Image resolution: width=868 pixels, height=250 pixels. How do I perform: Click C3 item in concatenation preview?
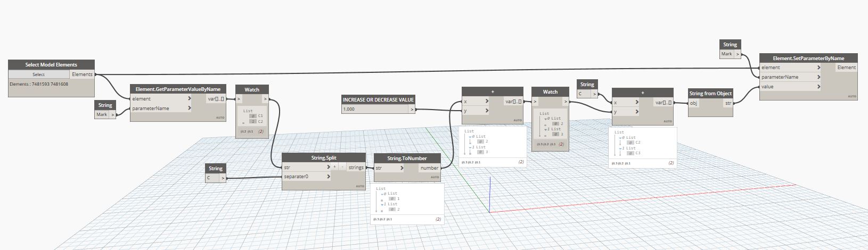click(638, 153)
